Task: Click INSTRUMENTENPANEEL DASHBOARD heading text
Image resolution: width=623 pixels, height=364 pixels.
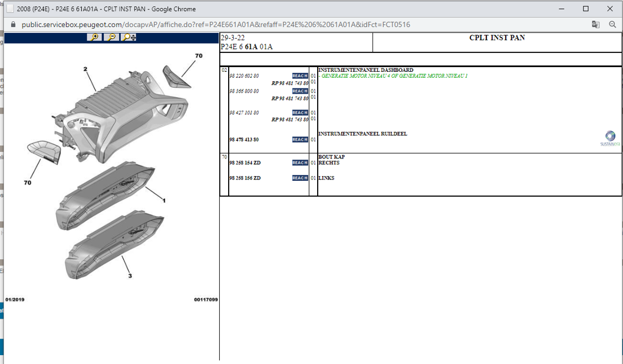Action: click(365, 70)
